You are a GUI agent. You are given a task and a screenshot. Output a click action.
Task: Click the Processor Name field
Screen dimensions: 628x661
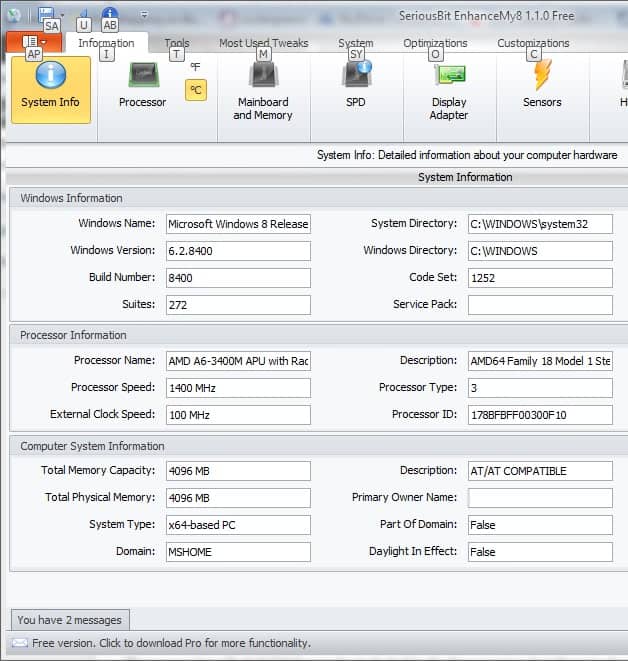pyautogui.click(x=239, y=361)
